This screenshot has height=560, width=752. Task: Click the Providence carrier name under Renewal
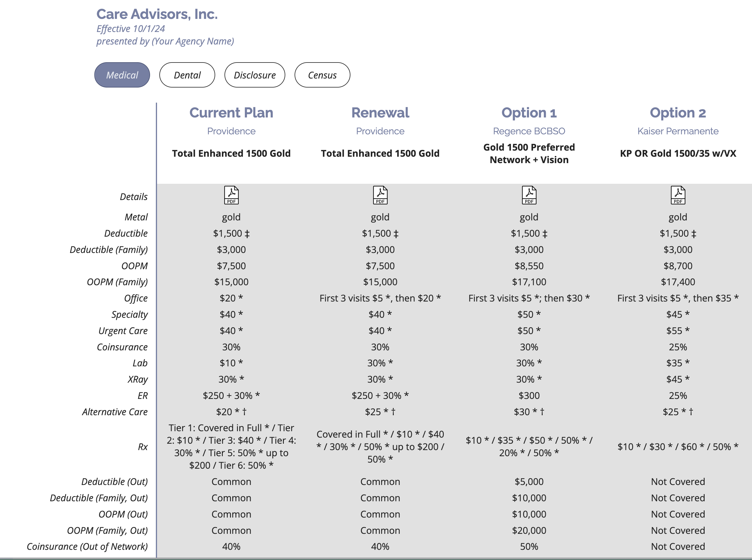pyautogui.click(x=380, y=131)
